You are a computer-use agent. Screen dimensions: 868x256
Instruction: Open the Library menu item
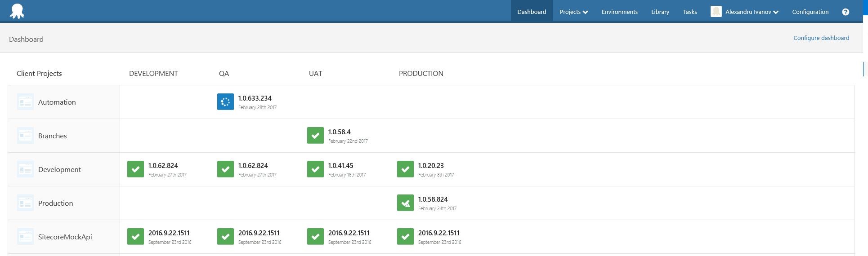pos(660,12)
